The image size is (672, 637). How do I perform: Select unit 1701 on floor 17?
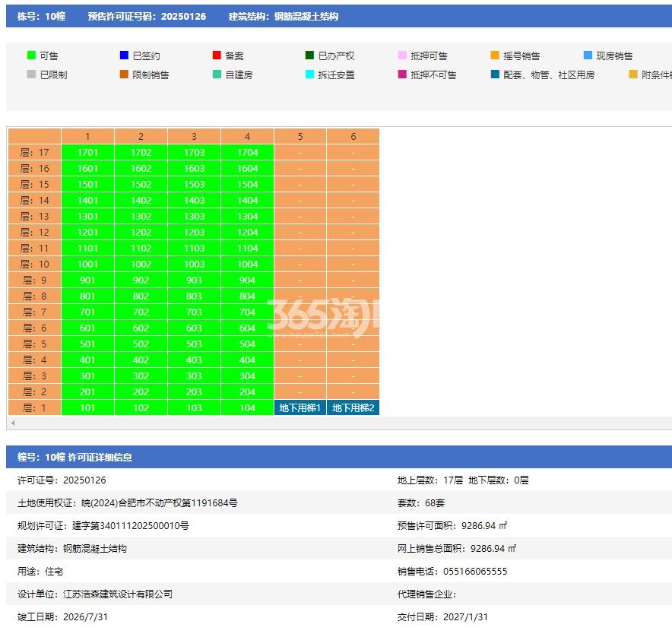87,152
